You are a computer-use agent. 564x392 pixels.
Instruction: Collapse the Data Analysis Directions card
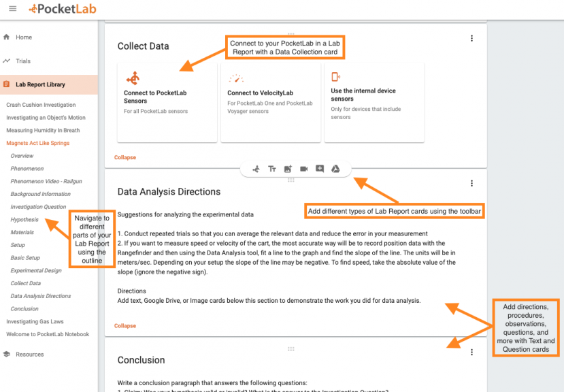pyautogui.click(x=125, y=326)
